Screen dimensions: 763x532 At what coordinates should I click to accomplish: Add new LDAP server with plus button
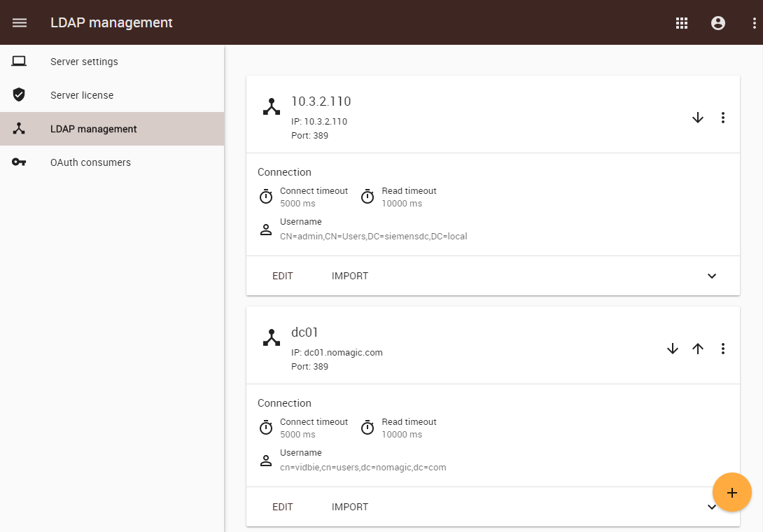732,493
